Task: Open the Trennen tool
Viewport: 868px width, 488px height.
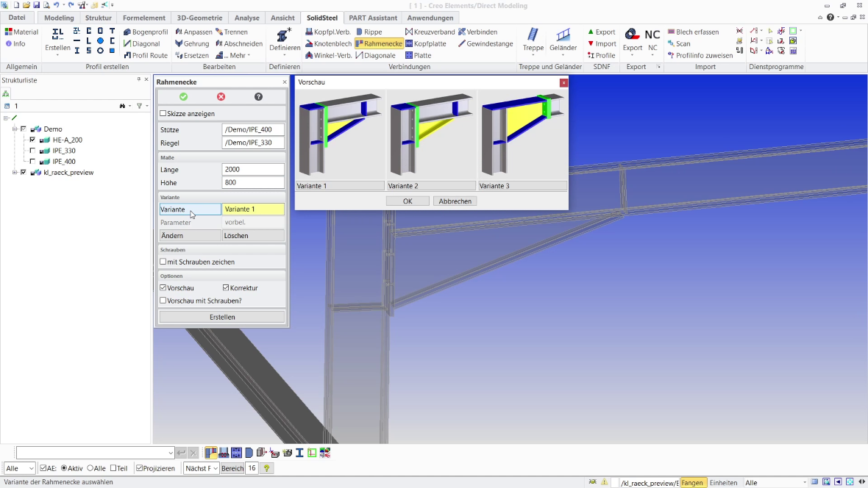Action: point(232,32)
